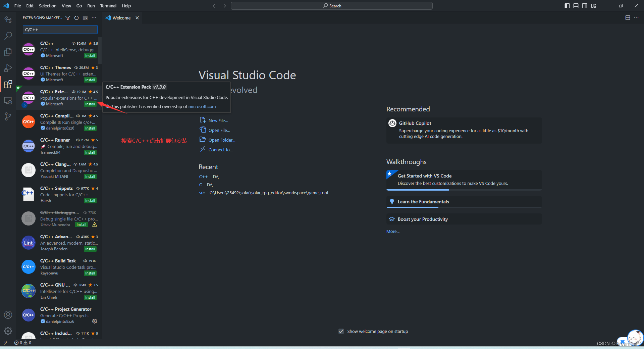Screen dimensions: 644x349
Task: Go back with navigation arrow
Action: click(215, 6)
